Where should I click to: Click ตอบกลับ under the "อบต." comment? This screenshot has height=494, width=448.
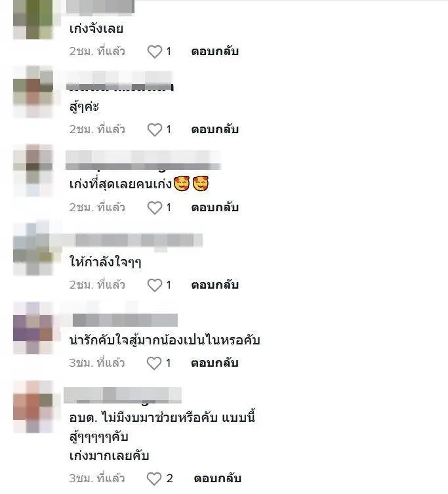coord(217,478)
